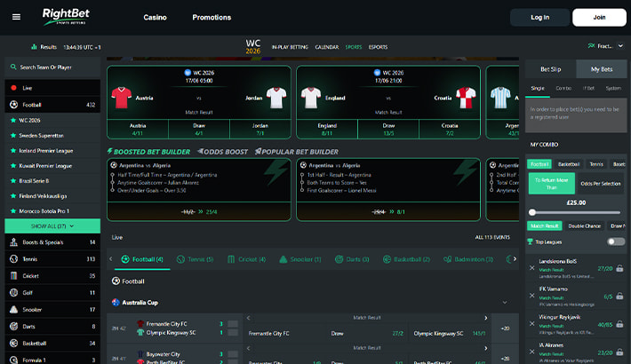Open the POPULAR BET BUILDER tab
The width and height of the screenshot is (631, 364).
(x=297, y=152)
